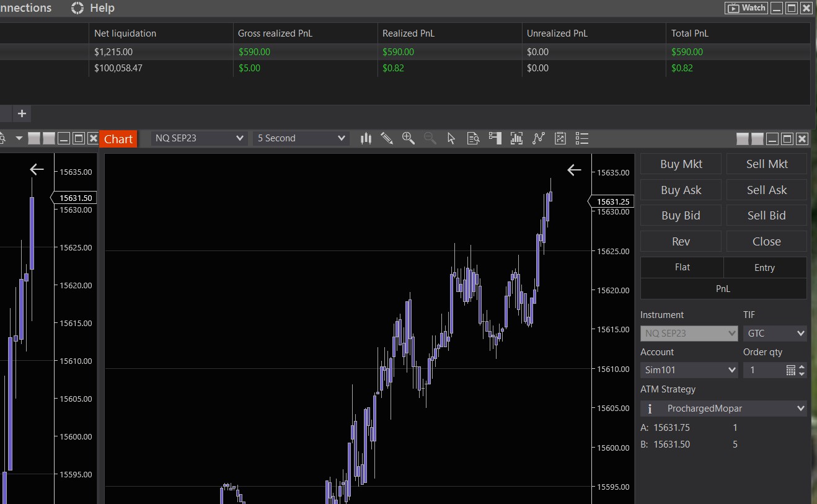Image resolution: width=817 pixels, height=504 pixels.
Task: Zoom in on the chart
Action: coord(408,138)
